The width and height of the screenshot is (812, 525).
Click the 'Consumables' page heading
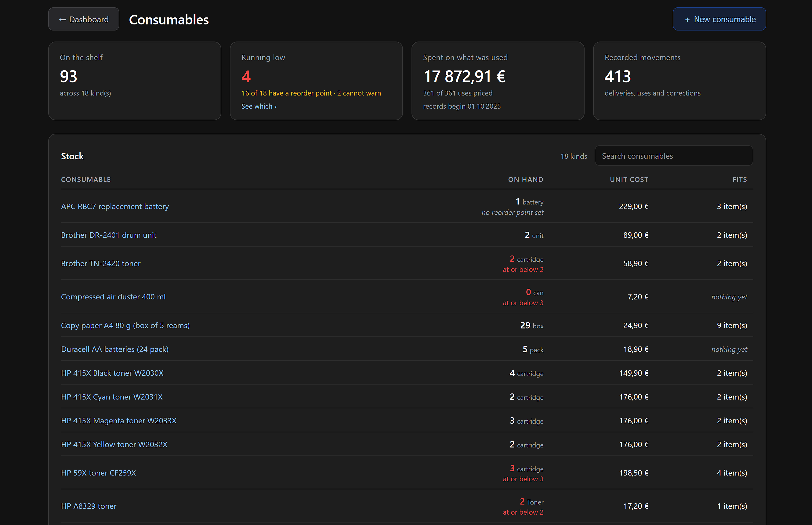click(169, 20)
